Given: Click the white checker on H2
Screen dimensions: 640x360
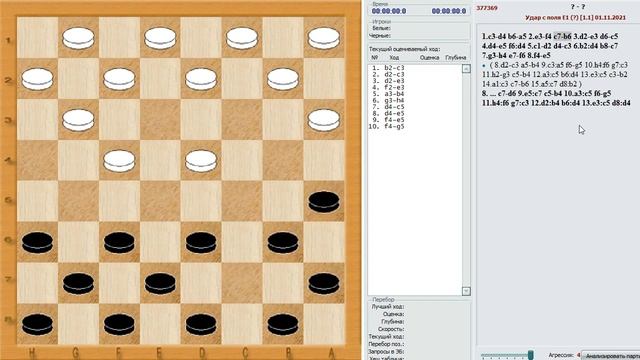Looking at the screenshot, I should pos(37,79).
